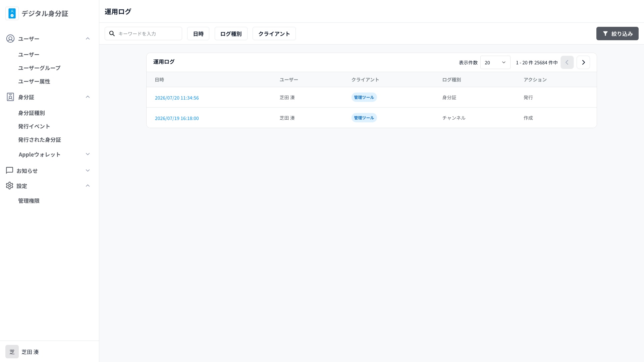Open 管理権限 in the sidebar

pos(29,201)
